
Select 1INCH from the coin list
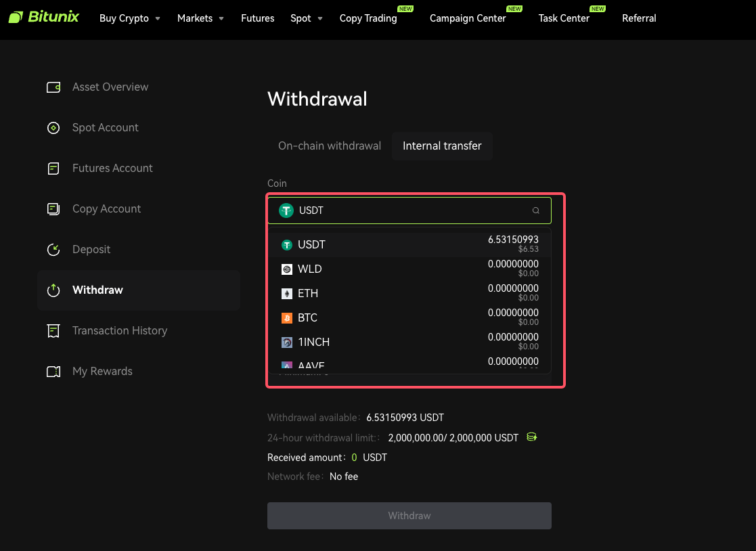point(409,343)
